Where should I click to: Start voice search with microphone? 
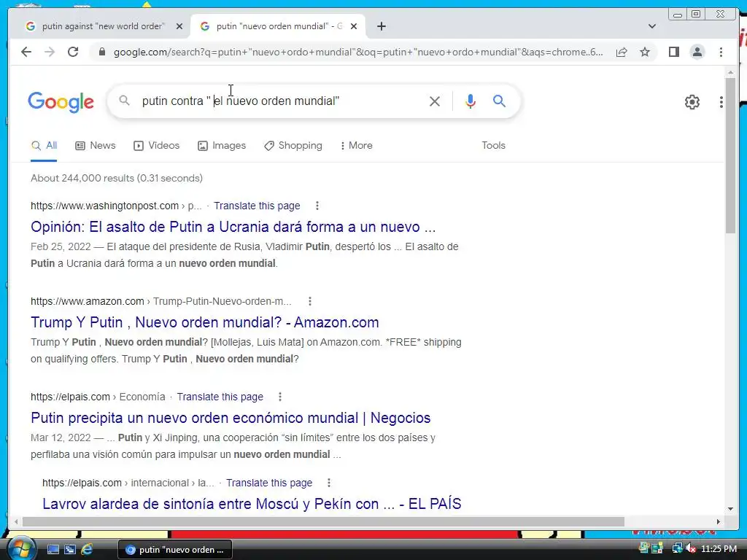471,101
